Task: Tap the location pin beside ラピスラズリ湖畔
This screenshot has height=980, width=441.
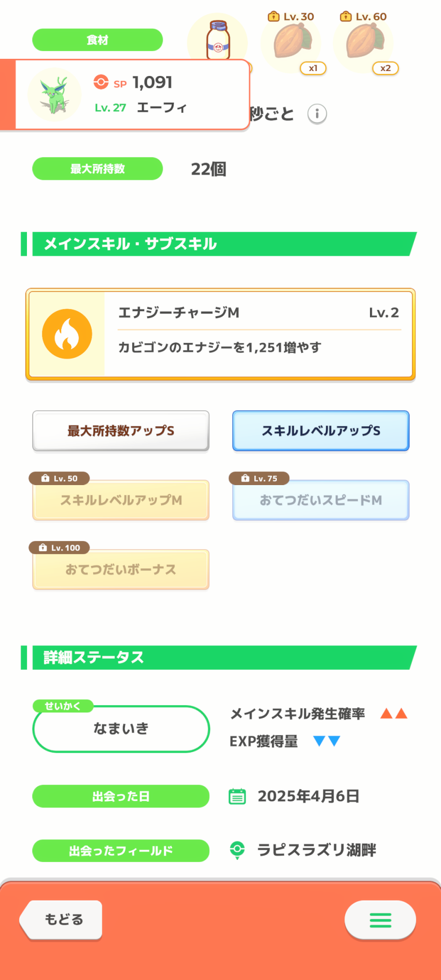Action: pos(238,850)
